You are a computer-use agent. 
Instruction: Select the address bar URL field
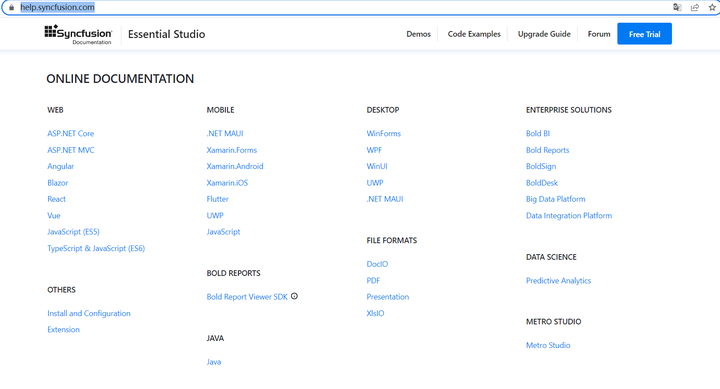340,7
